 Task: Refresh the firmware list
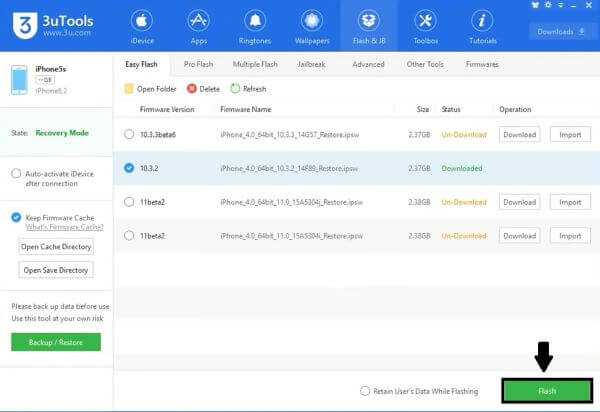coord(235,89)
